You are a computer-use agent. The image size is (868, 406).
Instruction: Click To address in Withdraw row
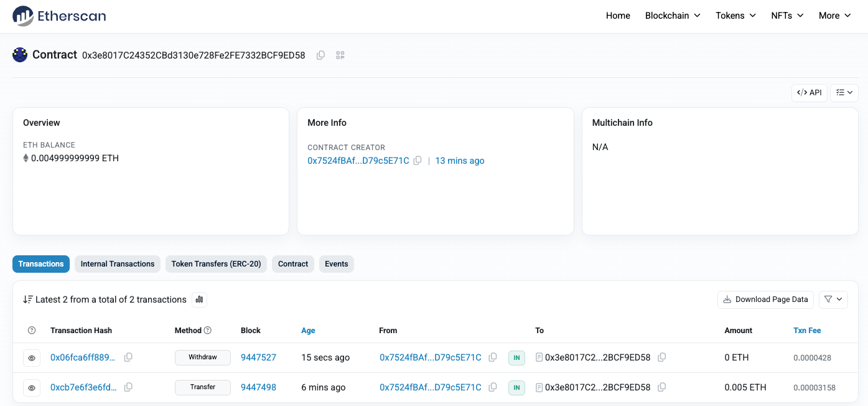pos(598,357)
